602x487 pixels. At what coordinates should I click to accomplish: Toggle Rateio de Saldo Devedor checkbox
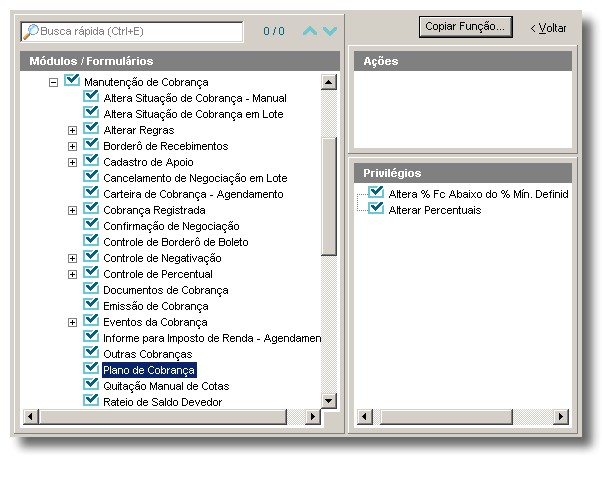click(x=91, y=401)
